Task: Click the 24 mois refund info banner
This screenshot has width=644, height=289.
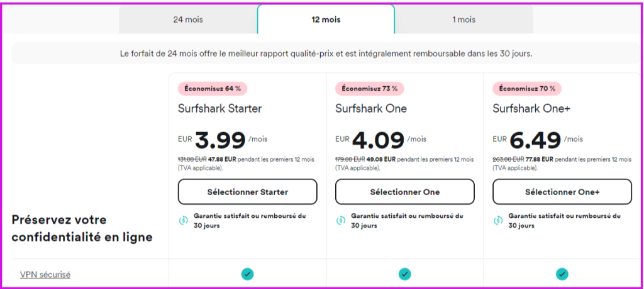Action: coord(326,54)
